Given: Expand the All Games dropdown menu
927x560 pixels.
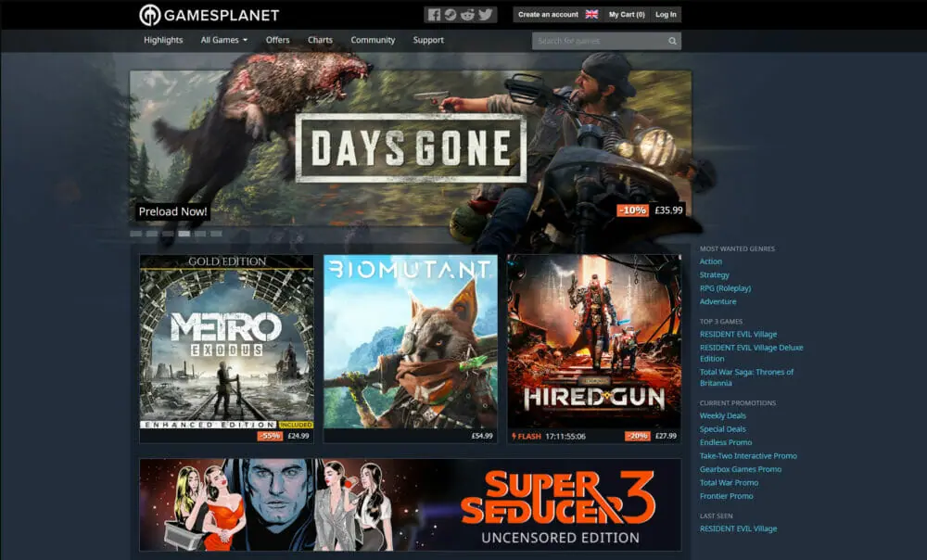Looking at the screenshot, I should point(223,41).
